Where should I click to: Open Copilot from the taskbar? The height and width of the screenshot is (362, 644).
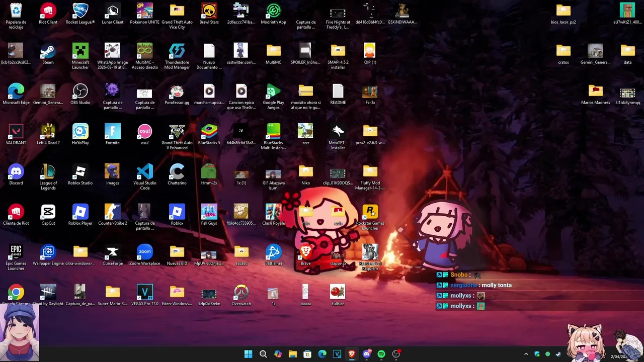(x=278, y=354)
